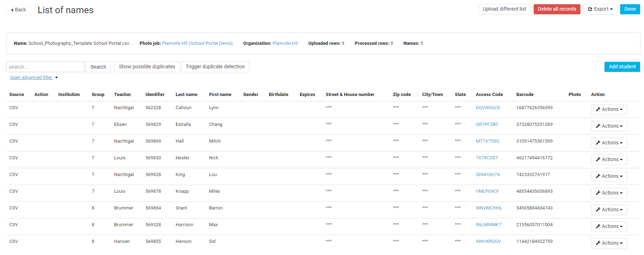Click the Barcode column header
Image resolution: width=644 pixels, height=255 pixels.
[525, 95]
